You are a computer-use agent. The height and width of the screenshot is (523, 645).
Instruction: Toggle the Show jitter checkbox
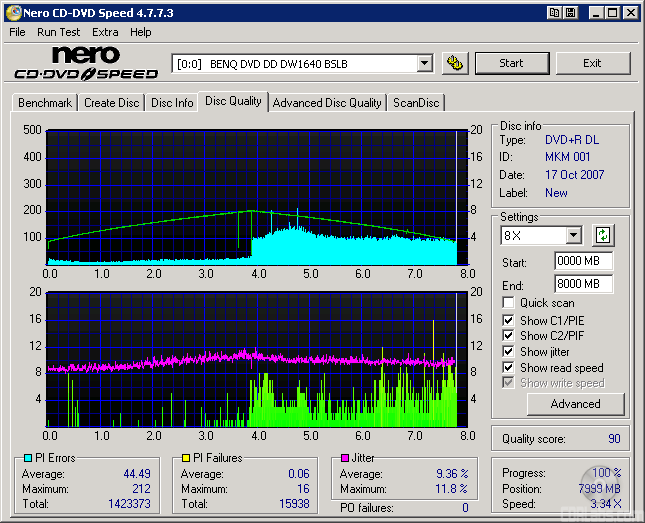pyautogui.click(x=509, y=352)
